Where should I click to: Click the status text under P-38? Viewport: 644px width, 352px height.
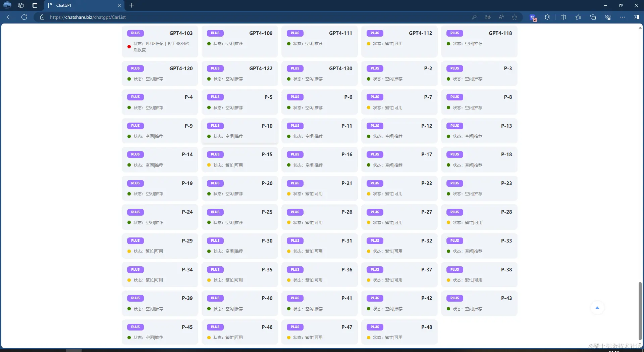468,280
